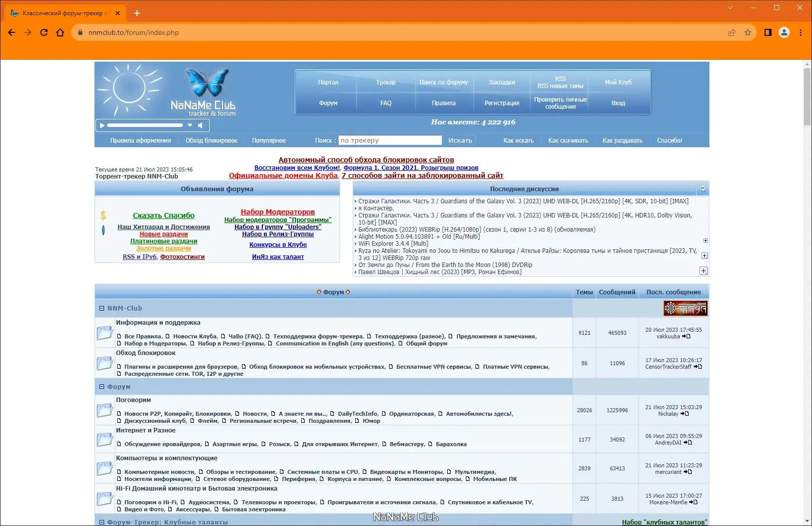Click the Planet Maya banner image
The image size is (812, 526).
click(685, 308)
